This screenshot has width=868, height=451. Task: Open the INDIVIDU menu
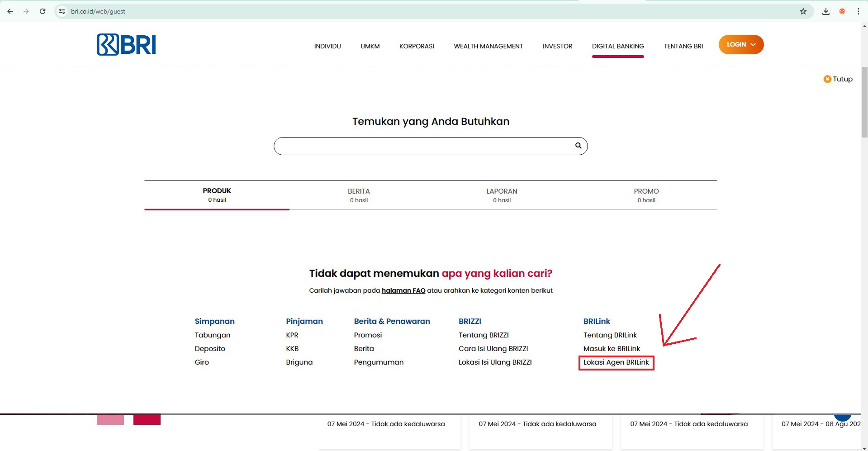327,46
